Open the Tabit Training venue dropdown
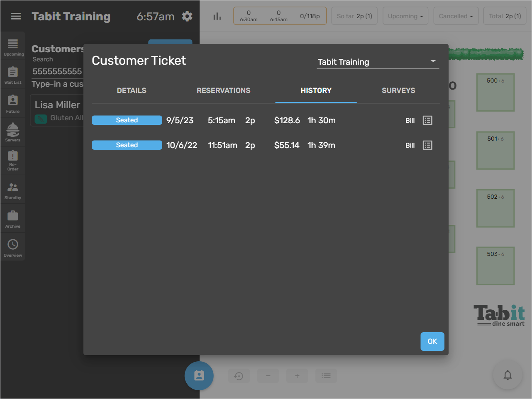 tap(378, 62)
